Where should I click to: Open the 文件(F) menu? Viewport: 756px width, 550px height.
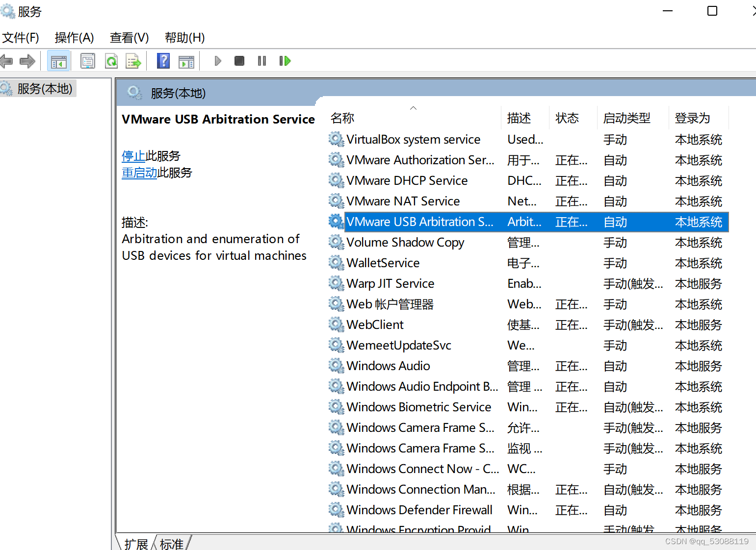pyautogui.click(x=20, y=38)
